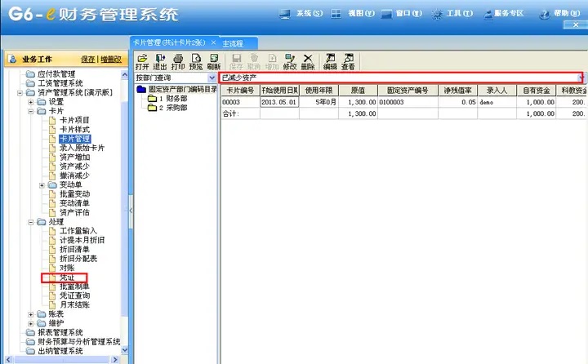Click the user icon beside 业务工作

click(12, 60)
